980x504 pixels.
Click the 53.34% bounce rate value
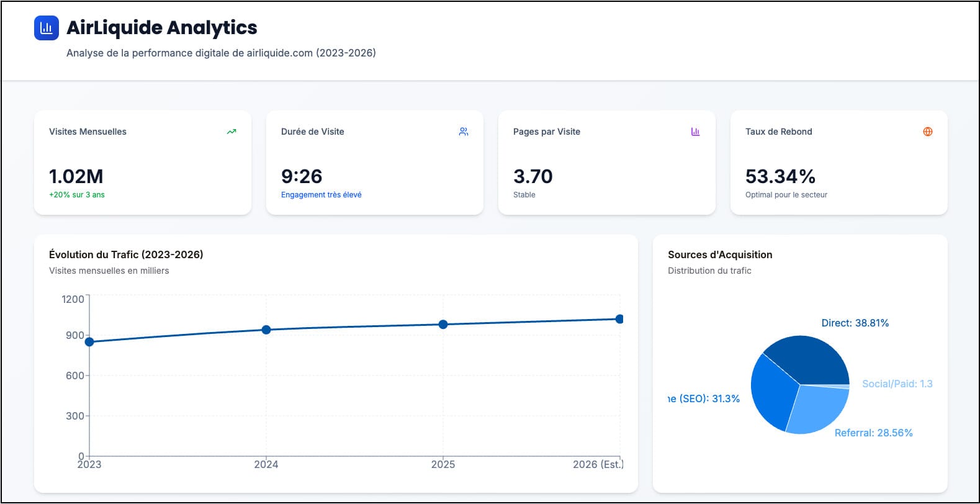[780, 176]
